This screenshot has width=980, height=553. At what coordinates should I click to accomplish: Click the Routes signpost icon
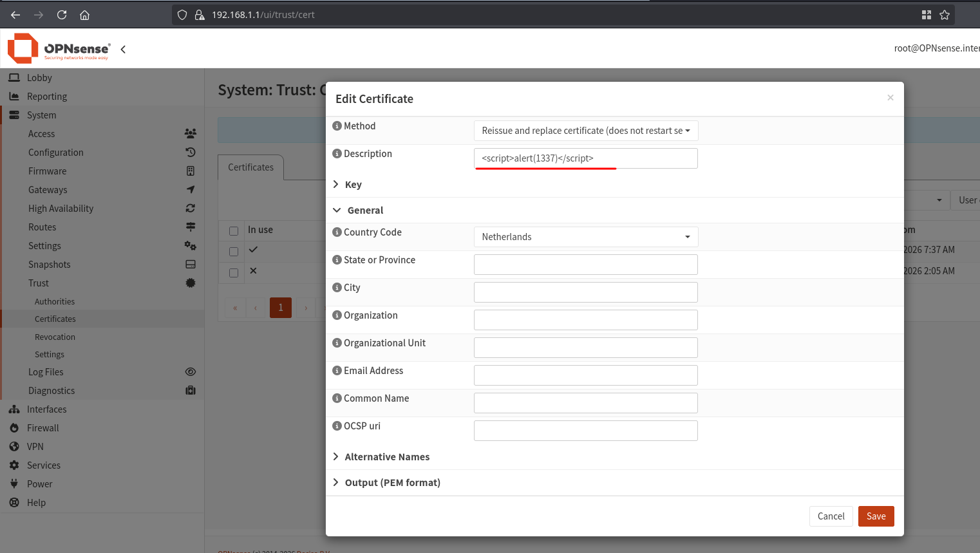point(191,227)
